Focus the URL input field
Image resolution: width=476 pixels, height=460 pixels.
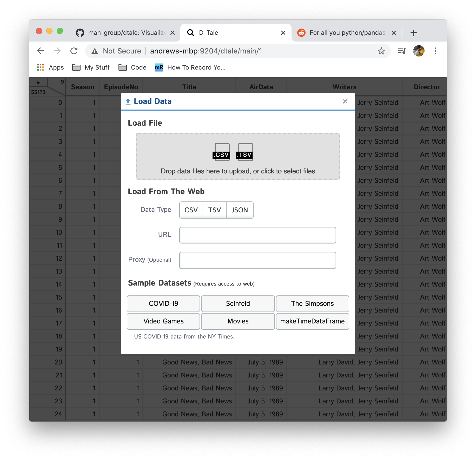pos(258,235)
